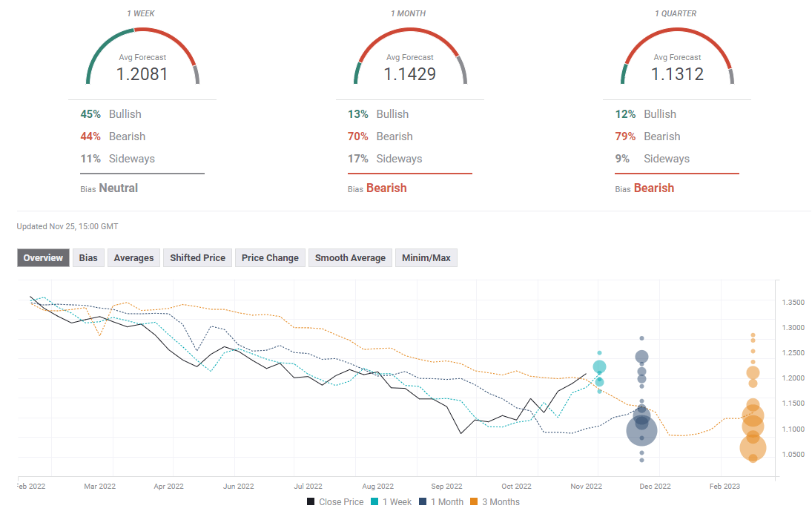The height and width of the screenshot is (517, 812).
Task: Open the Bias tab
Action: [x=88, y=258]
